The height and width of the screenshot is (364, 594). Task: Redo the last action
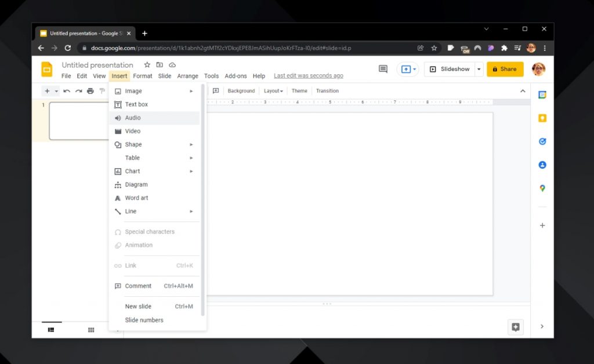78,91
